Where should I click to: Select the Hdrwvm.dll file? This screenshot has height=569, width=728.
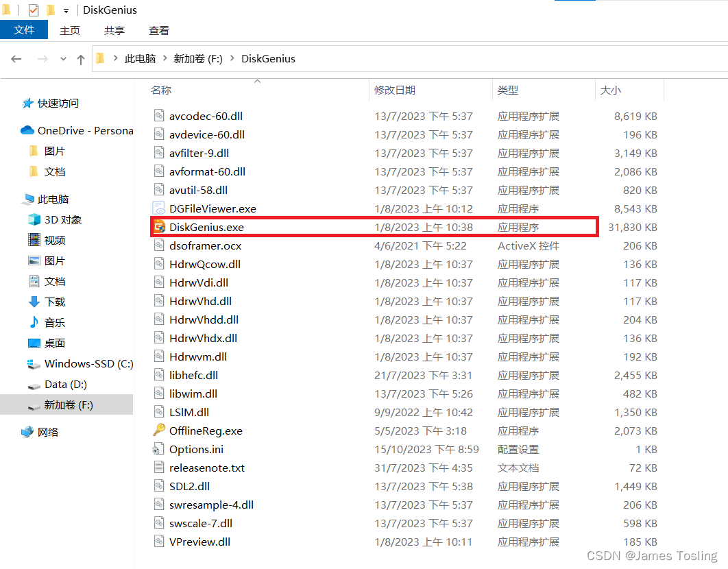[x=198, y=357]
